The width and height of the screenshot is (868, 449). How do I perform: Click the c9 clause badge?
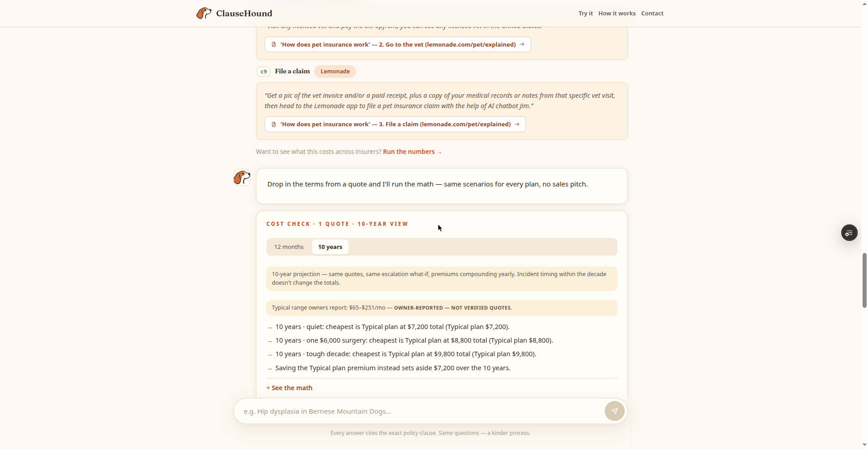click(x=264, y=72)
